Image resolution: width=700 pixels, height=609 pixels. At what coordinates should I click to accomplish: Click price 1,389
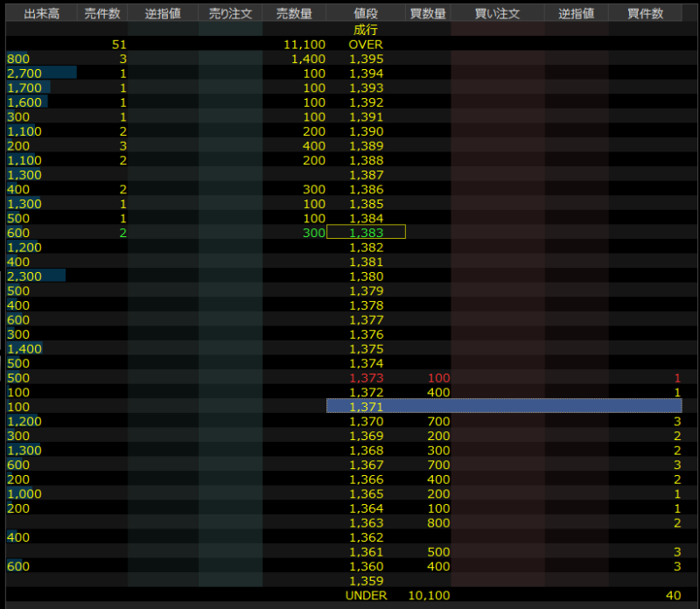pyautogui.click(x=366, y=146)
